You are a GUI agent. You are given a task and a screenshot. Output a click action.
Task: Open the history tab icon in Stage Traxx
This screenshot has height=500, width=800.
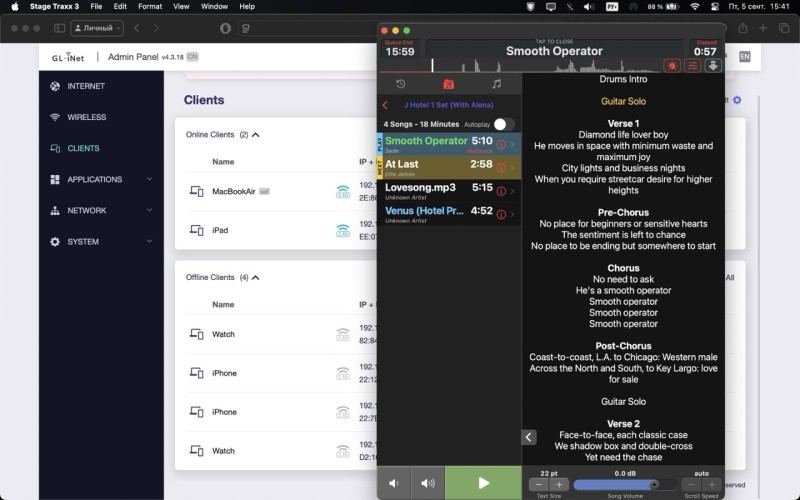401,84
